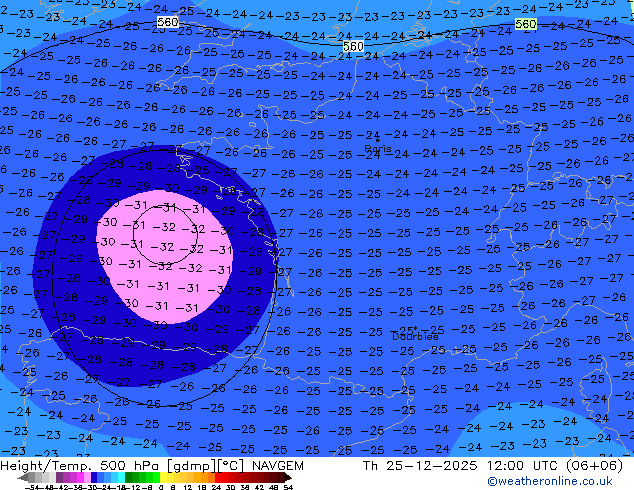Click the Dourbies location label
This screenshot has height=490, width=634.
click(x=415, y=336)
